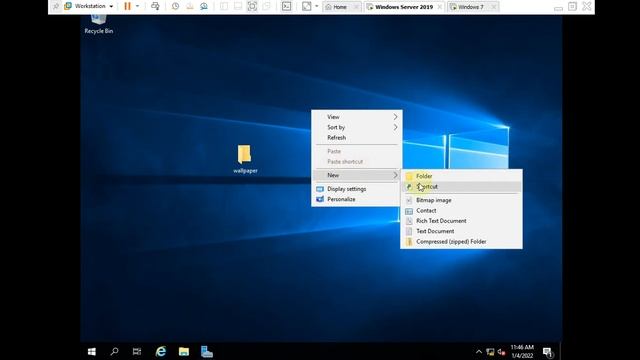Open File Explorer from the taskbar
This screenshot has width=640, height=360.
click(x=184, y=351)
